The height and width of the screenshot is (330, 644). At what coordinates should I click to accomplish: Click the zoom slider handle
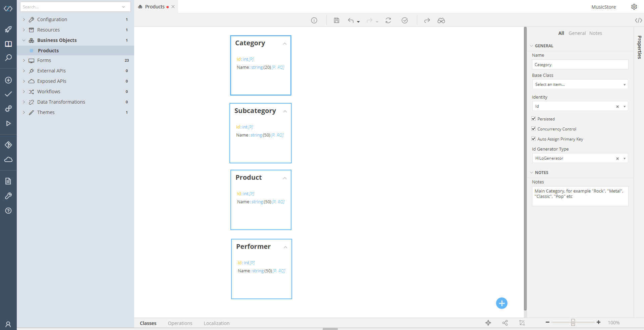[573, 322]
